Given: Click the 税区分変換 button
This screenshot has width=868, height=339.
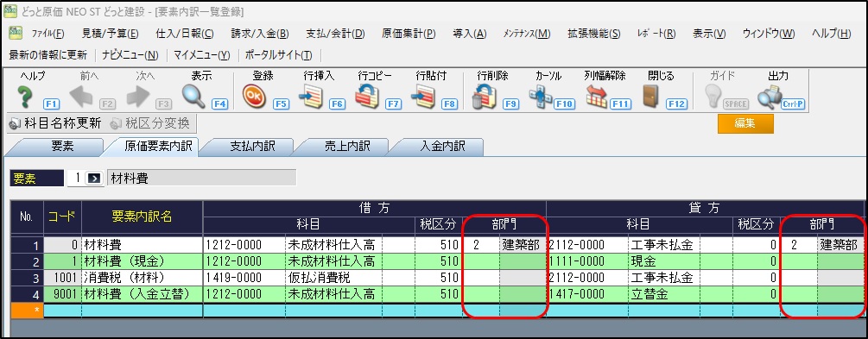Looking at the screenshot, I should (x=150, y=122).
